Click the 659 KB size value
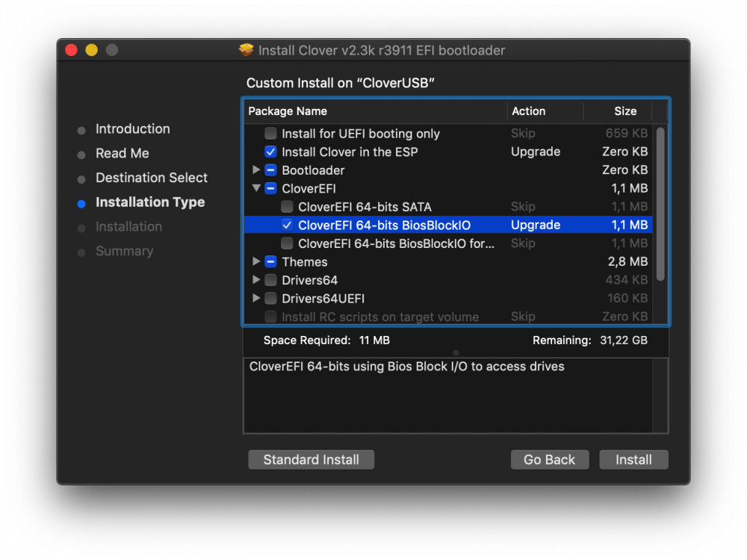Viewport: 747px width, 560px height. tap(627, 134)
